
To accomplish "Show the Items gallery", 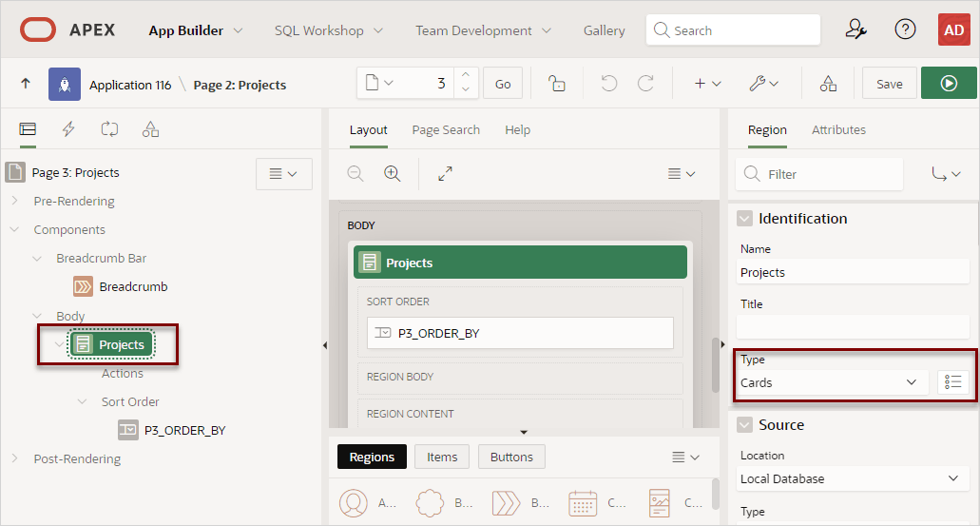I will click(x=442, y=457).
